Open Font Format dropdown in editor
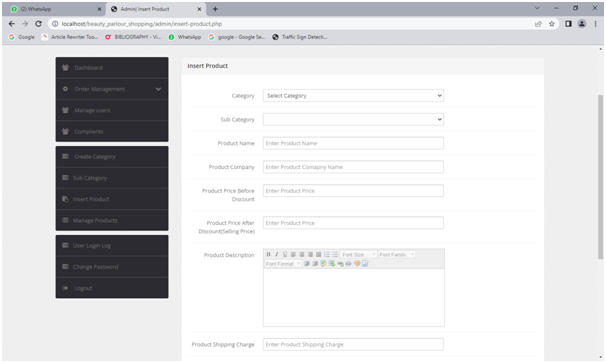This screenshot has width=606, height=363. [x=283, y=264]
